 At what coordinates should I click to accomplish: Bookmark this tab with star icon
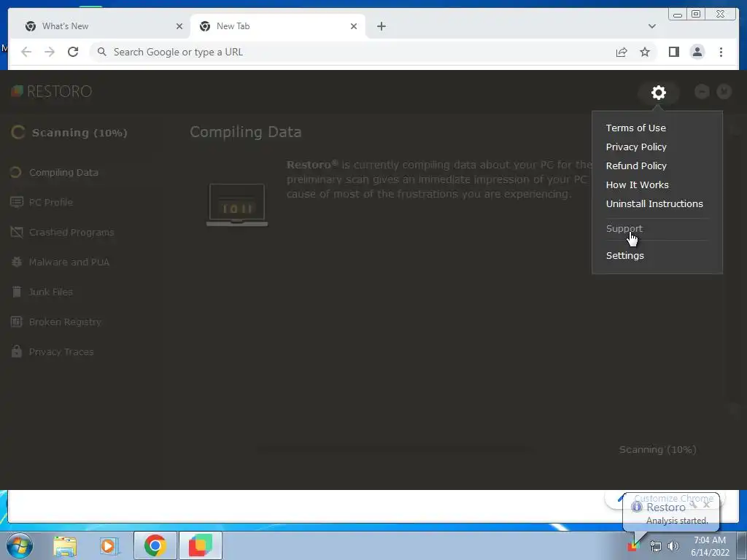coord(645,52)
